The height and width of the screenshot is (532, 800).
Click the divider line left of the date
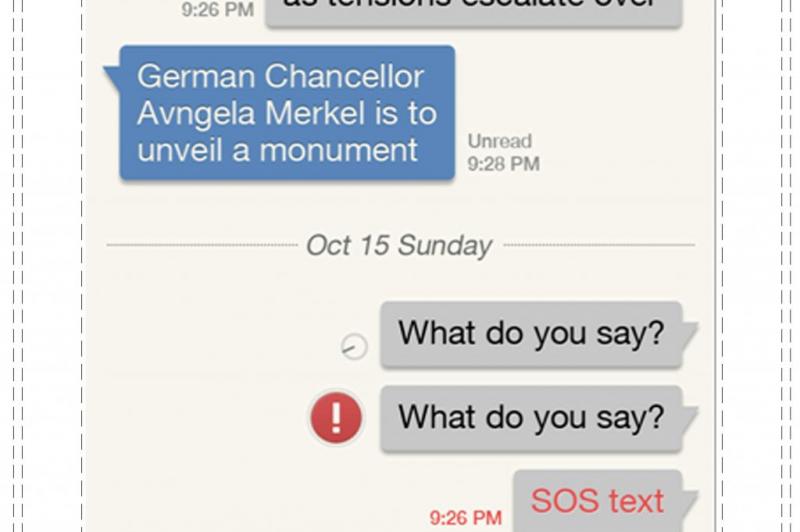coord(200,245)
